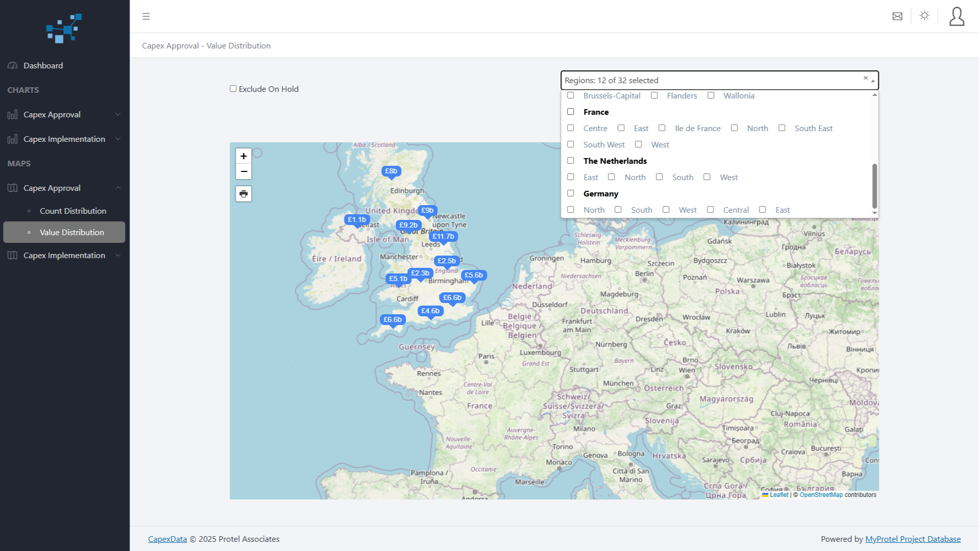Screen dimensions: 980x551
Task: Open Count Distribution map page
Action: point(73,211)
